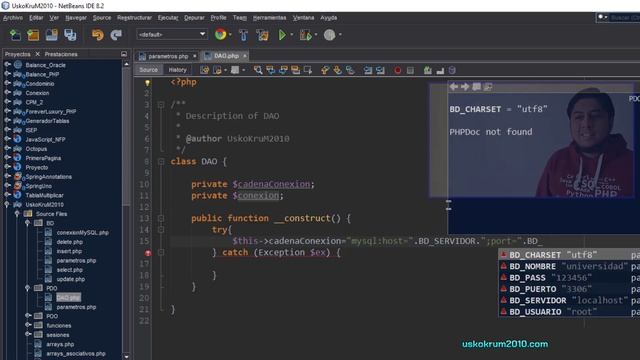Collapse the BD folder node

28,223
